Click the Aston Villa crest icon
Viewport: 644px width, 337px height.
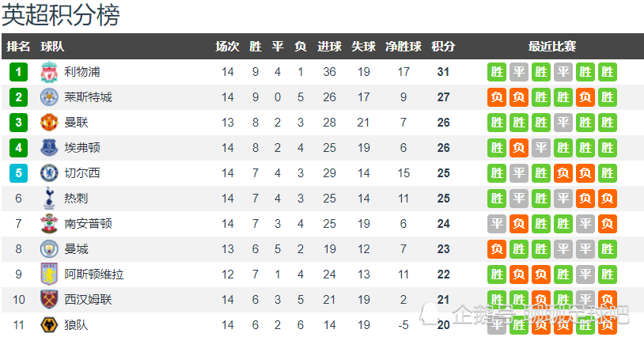(49, 275)
